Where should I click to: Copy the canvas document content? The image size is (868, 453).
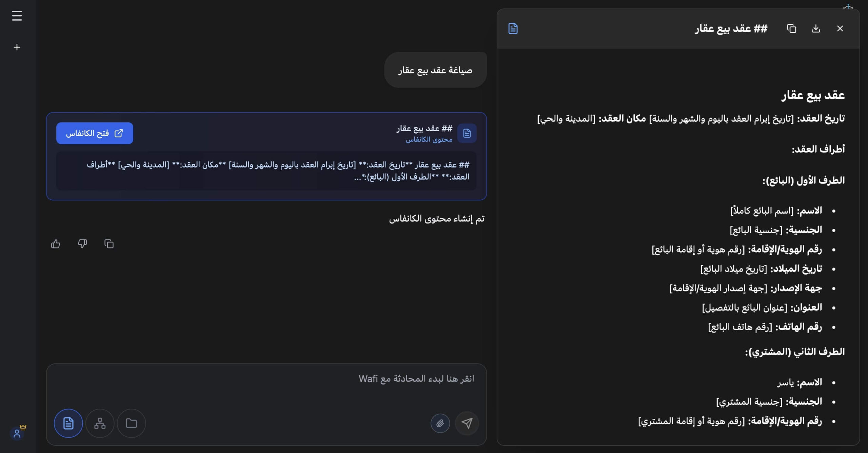point(791,29)
